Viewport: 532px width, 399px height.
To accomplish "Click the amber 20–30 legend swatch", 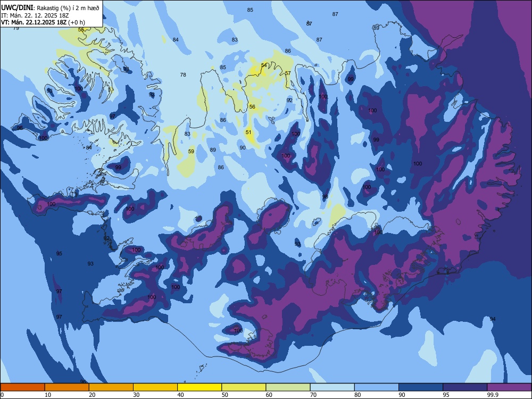I will tap(111, 387).
